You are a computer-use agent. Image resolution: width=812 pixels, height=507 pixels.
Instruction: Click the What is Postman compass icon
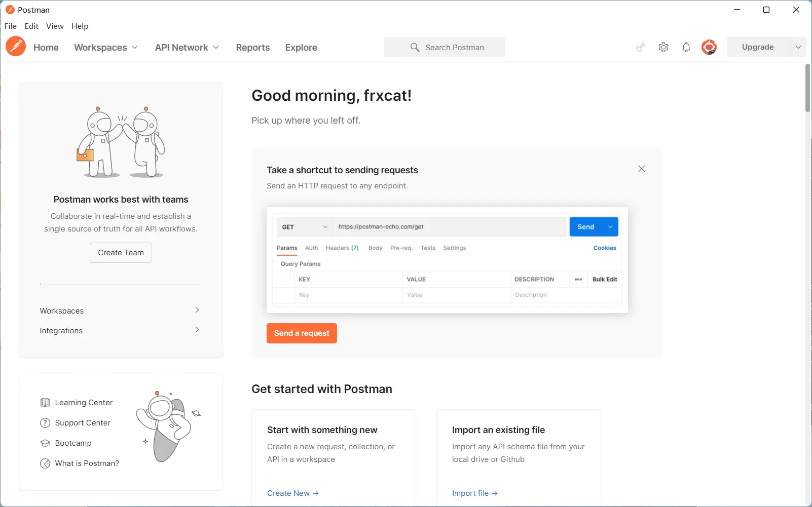45,463
